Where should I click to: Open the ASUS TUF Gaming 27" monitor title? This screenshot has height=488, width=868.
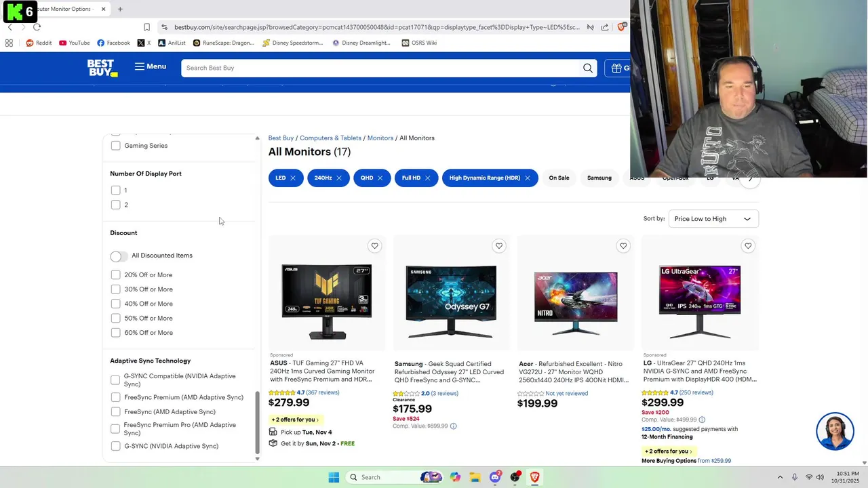(323, 371)
